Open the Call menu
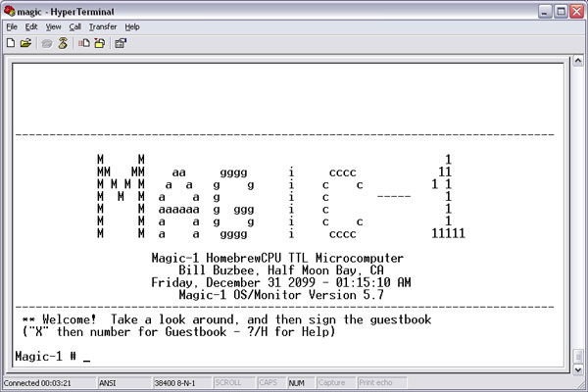This screenshot has height=392, width=588. pyautogui.click(x=75, y=26)
